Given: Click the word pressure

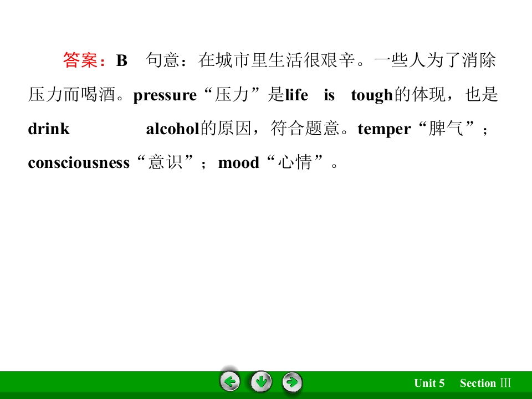Looking at the screenshot, I should tap(165, 96).
